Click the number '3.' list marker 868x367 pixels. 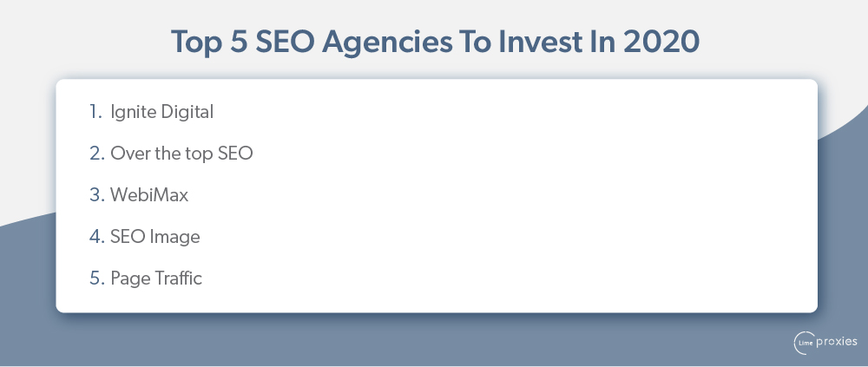point(97,195)
